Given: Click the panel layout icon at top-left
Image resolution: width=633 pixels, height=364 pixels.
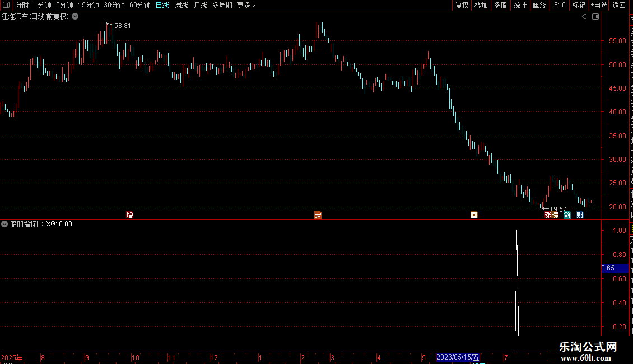Looking at the screenshot, I should pos(6,5).
